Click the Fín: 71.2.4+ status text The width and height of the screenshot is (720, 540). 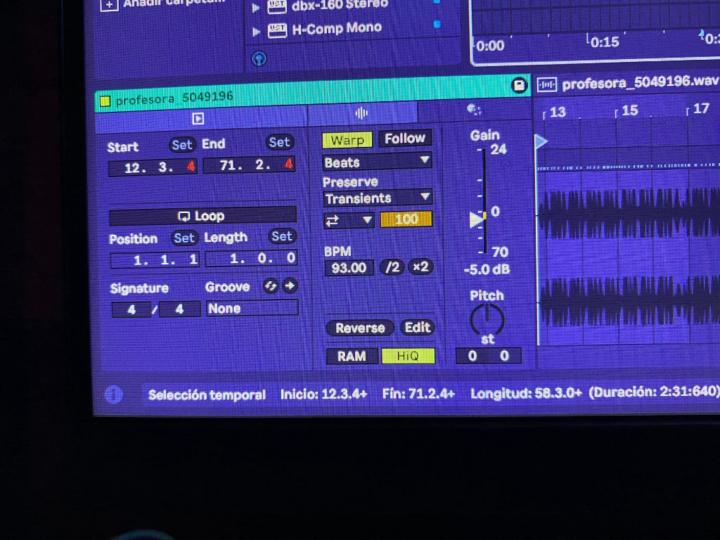(x=418, y=394)
